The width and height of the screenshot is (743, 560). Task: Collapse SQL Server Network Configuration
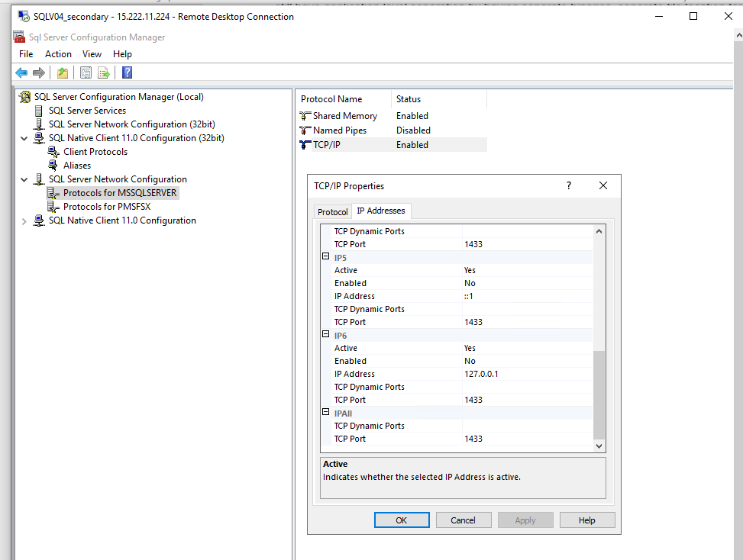(22, 179)
